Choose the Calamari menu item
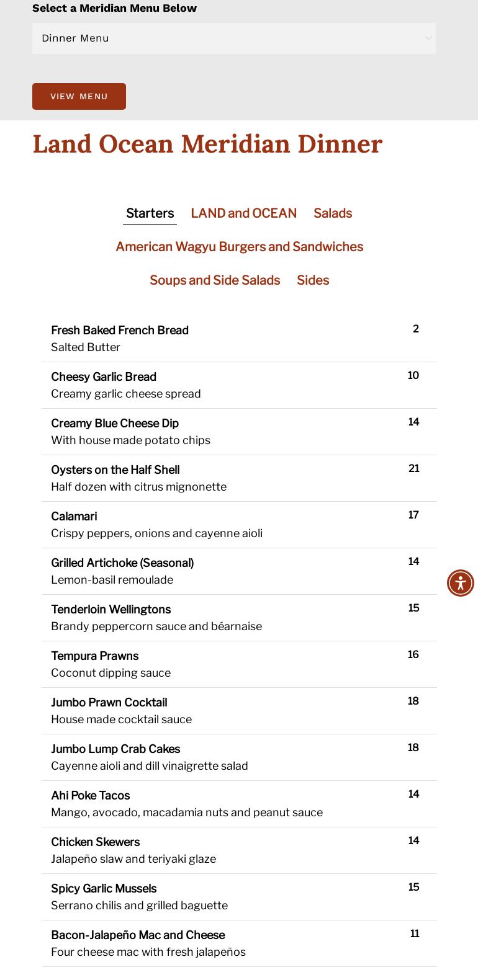The width and height of the screenshot is (478, 980). click(74, 517)
